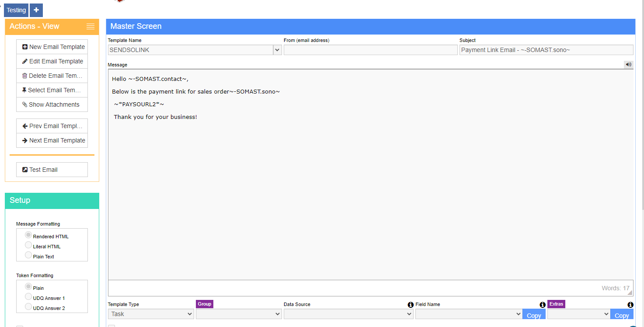Click the Select Email Template button

coord(52,90)
